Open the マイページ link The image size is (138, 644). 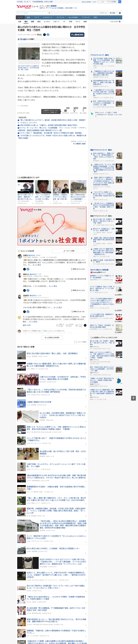[103, 13]
